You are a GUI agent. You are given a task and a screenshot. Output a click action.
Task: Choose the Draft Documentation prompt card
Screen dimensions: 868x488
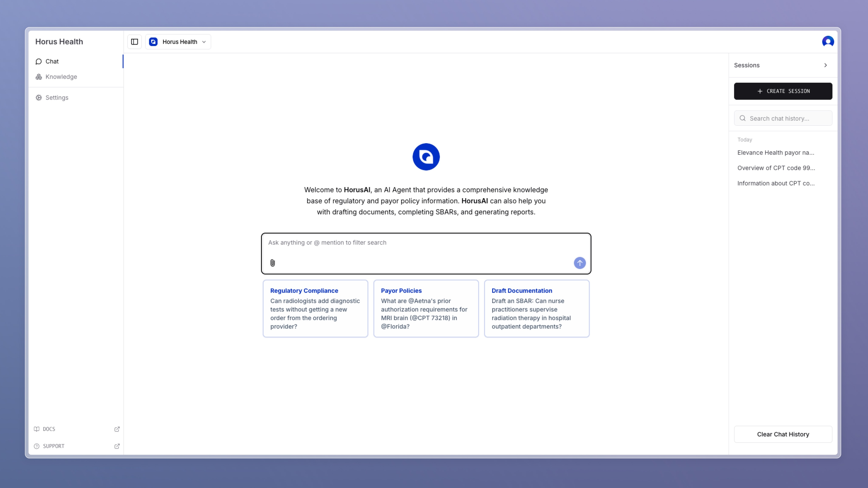(x=537, y=309)
